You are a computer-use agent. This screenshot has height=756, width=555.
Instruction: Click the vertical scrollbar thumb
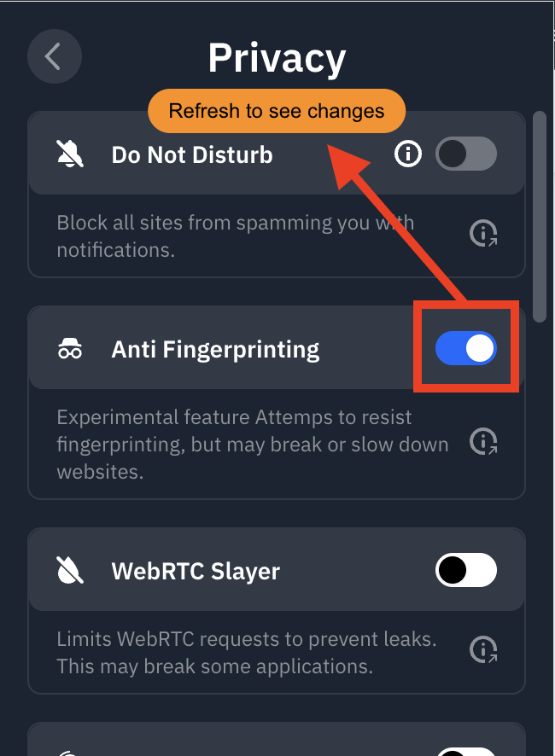pos(540,217)
